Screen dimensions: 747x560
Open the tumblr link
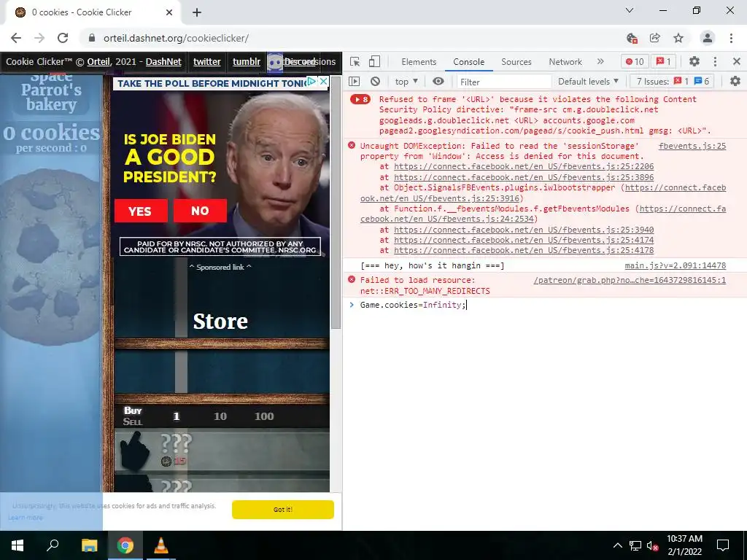[x=247, y=62]
